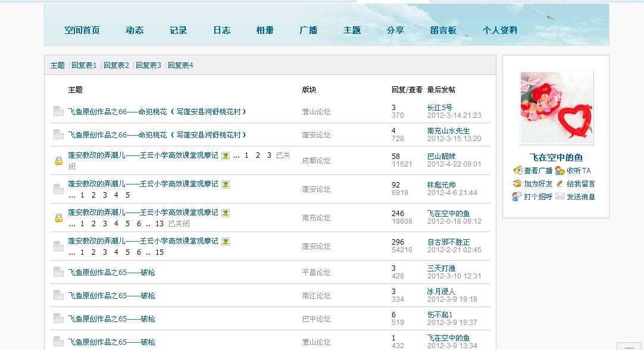
Task: Click the 收听TA follow user icon
Action: [x=560, y=171]
